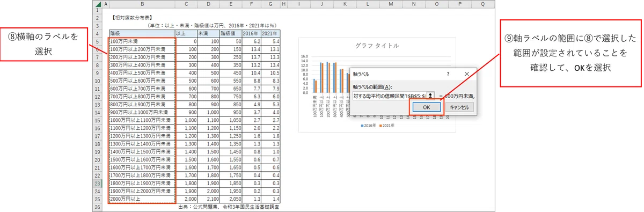The width and height of the screenshot is (644, 212).
Task: Click the cell 2000万円以上
Action: pyautogui.click(x=142, y=199)
